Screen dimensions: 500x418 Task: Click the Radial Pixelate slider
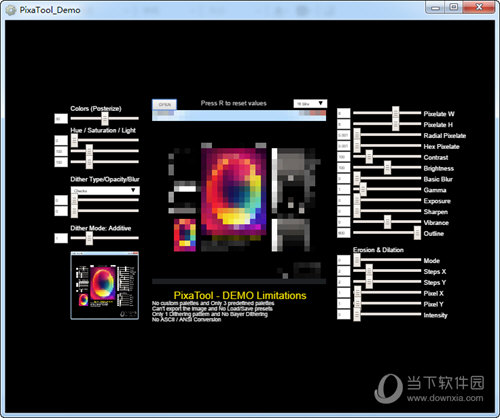(387, 135)
